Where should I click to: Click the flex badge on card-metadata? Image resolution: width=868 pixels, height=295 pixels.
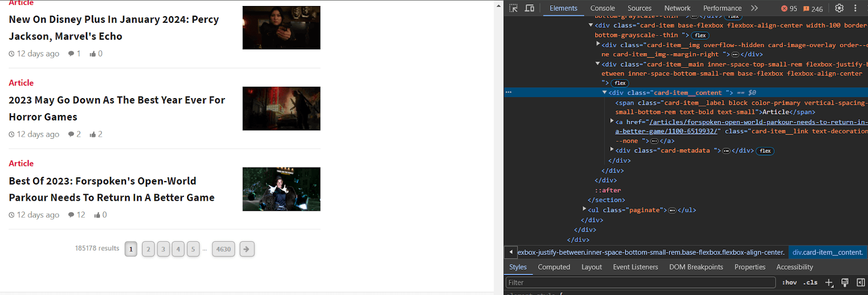tap(765, 151)
